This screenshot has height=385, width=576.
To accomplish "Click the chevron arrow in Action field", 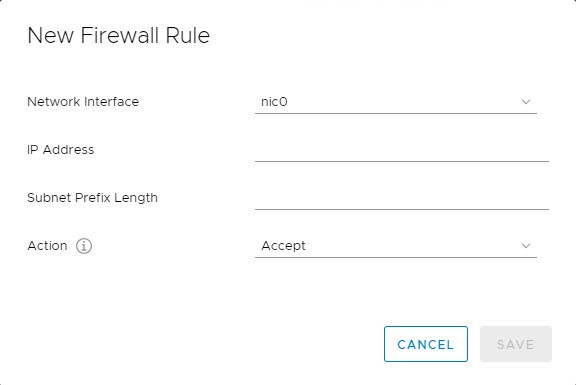I will tap(526, 246).
